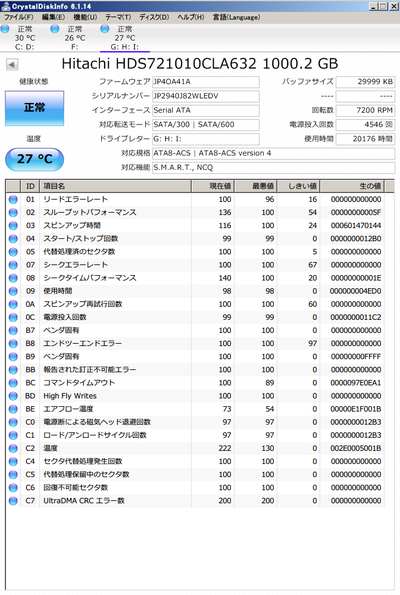Open the 言語(Language) menu
This screenshot has width=400, height=595.
[x=236, y=17]
